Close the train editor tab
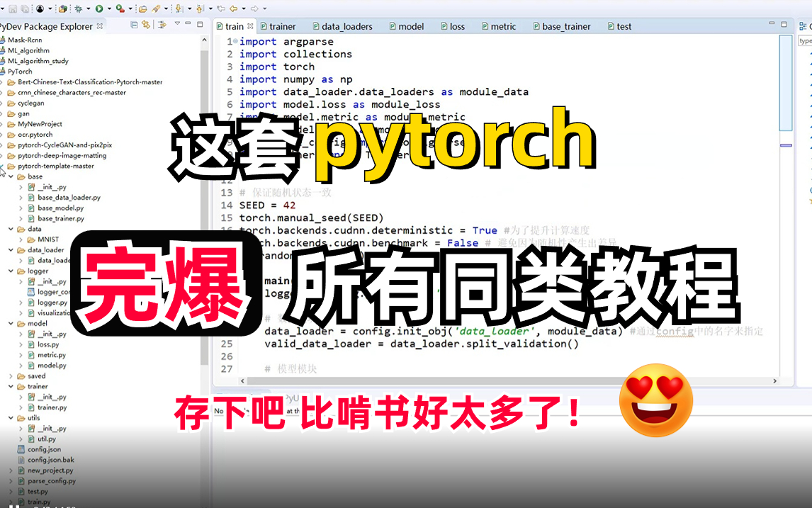The width and height of the screenshot is (812, 508). coord(250,26)
